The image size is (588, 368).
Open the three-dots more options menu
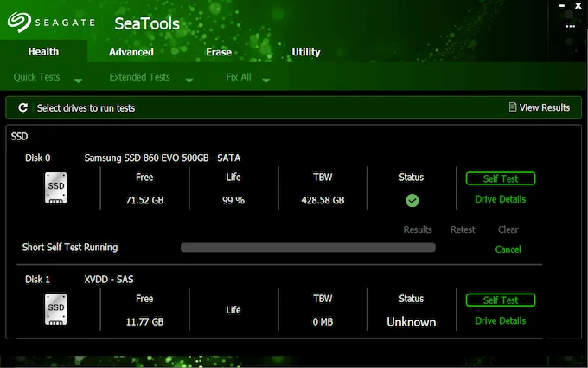571,26
